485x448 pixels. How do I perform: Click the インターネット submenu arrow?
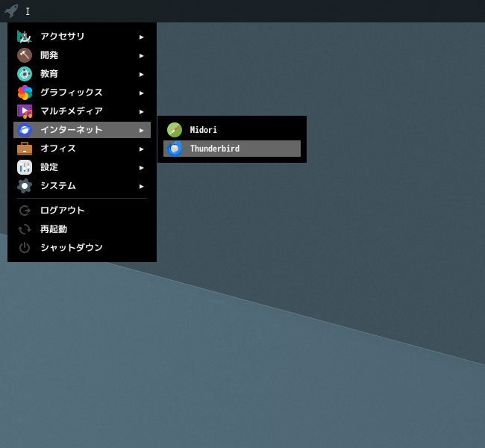(141, 131)
